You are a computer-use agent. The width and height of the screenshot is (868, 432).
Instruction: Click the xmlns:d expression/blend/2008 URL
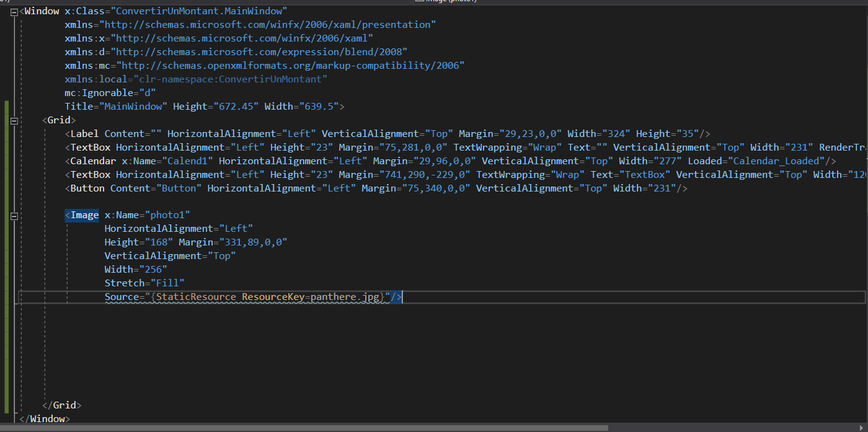(259, 52)
